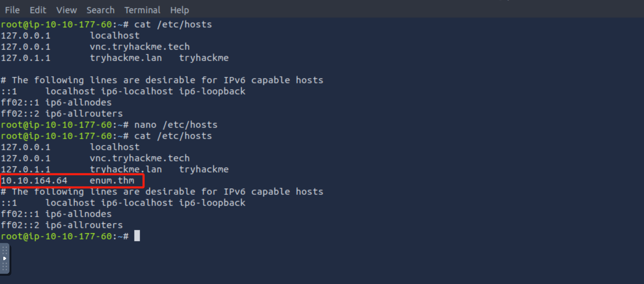Open the Edit menu

38,10
